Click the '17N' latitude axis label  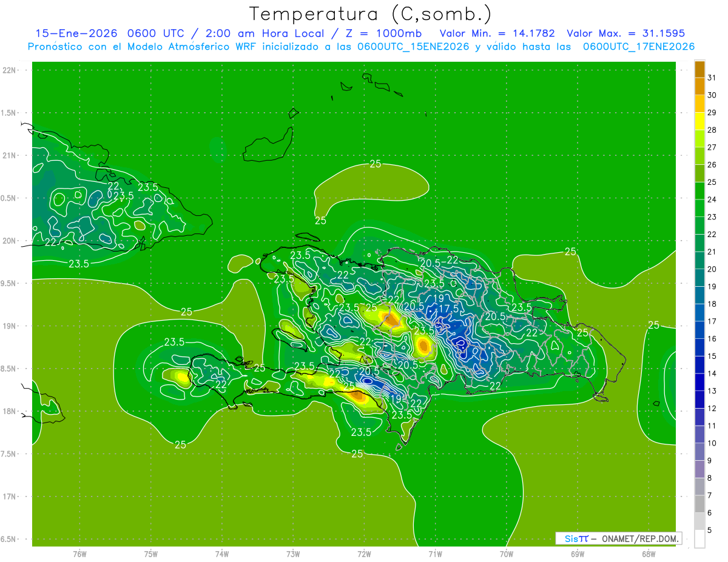8,497
